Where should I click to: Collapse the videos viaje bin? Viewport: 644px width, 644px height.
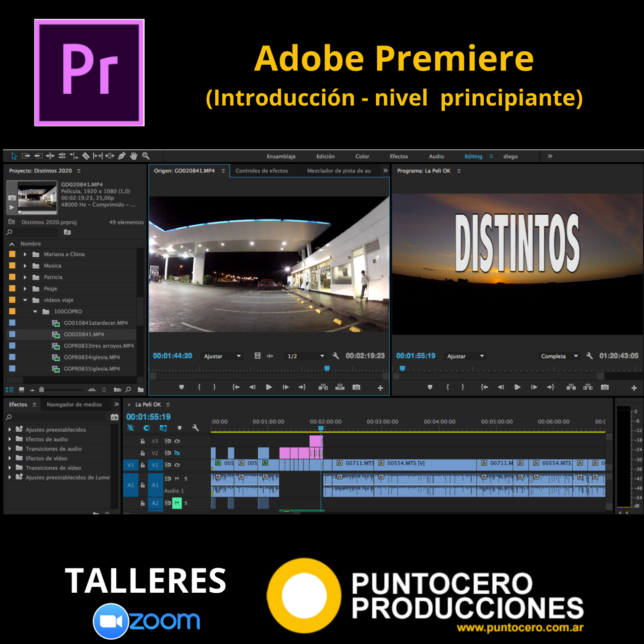(x=25, y=300)
